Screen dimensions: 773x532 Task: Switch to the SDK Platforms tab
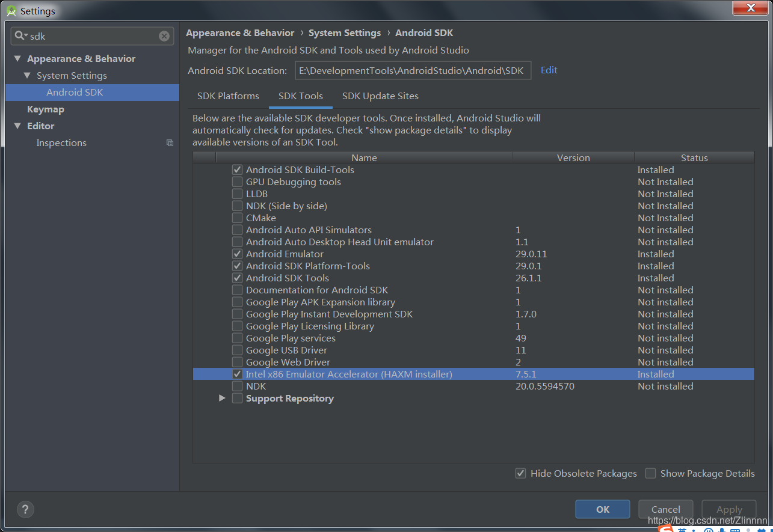pos(228,96)
